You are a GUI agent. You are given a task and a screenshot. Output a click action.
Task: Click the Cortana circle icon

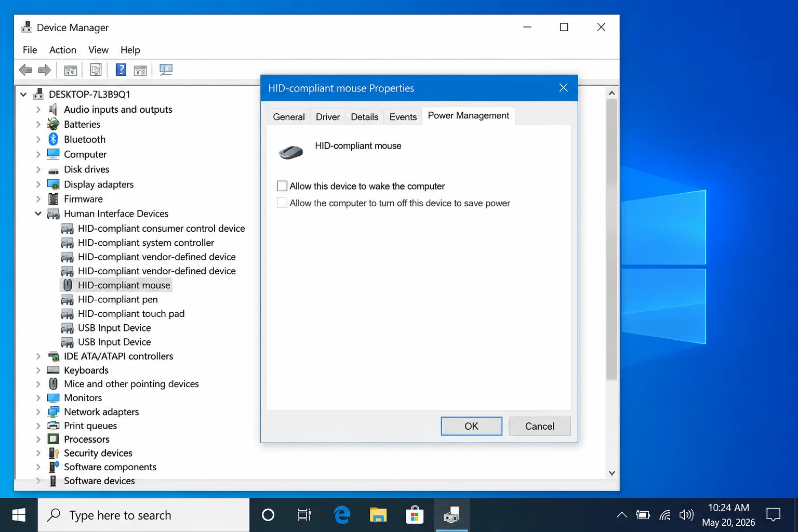point(268,515)
